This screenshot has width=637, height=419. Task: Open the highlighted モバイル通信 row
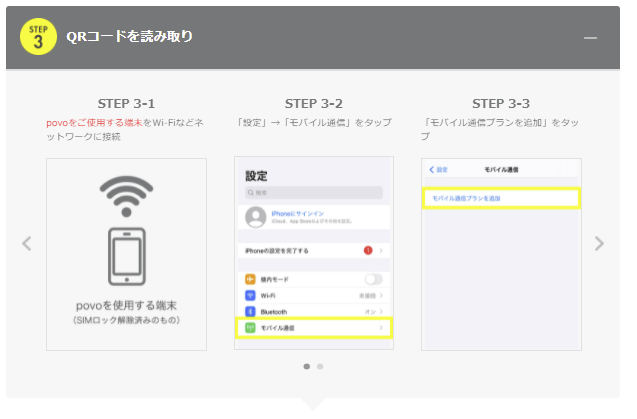(x=314, y=328)
